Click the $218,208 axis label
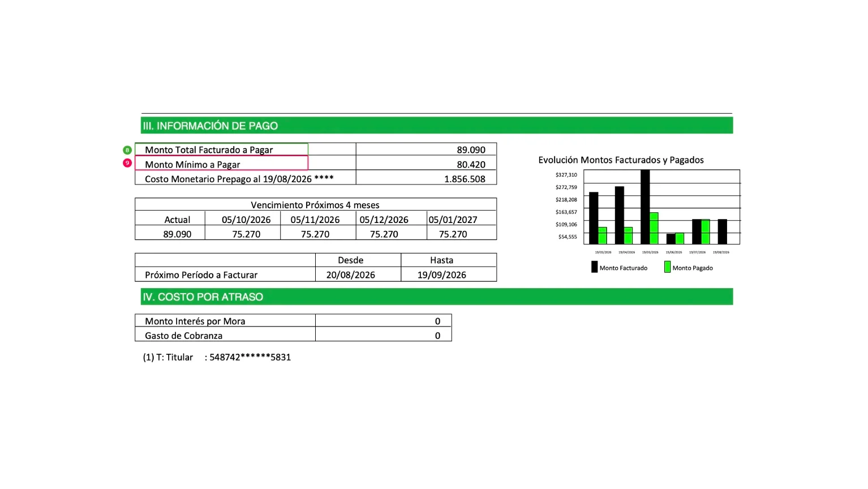868x489 pixels. pos(566,200)
